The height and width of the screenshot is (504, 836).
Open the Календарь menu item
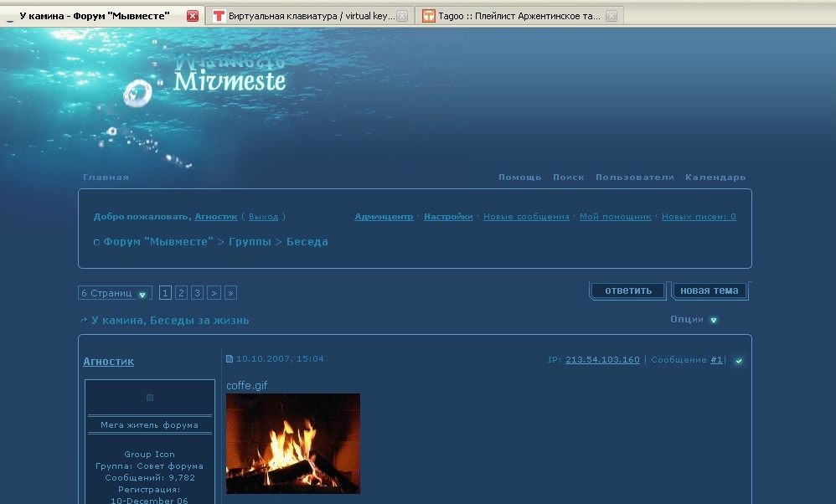pyautogui.click(x=715, y=177)
